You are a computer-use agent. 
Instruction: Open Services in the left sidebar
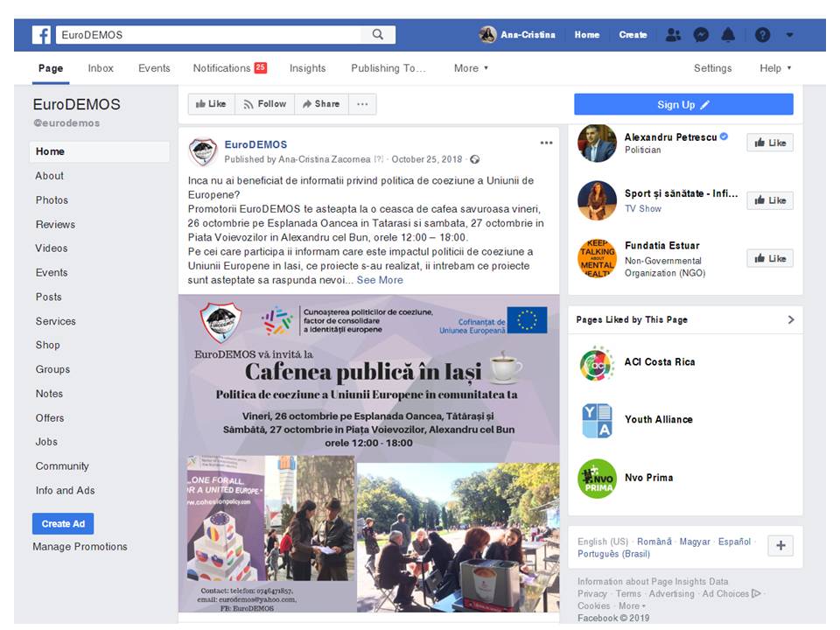pos(56,321)
